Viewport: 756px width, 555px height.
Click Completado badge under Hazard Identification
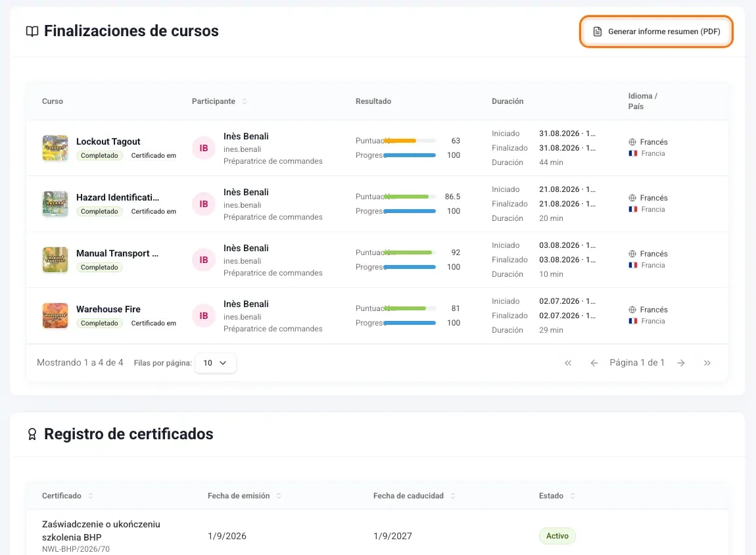point(99,211)
